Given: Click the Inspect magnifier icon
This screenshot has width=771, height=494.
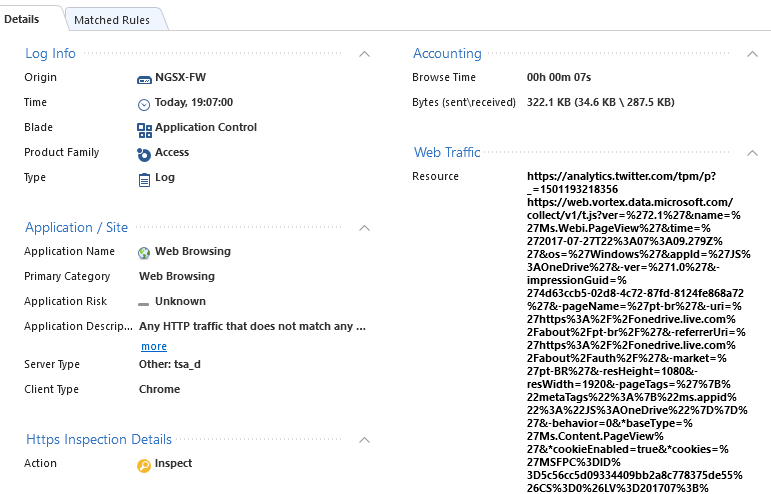Looking at the screenshot, I should pos(144,465).
